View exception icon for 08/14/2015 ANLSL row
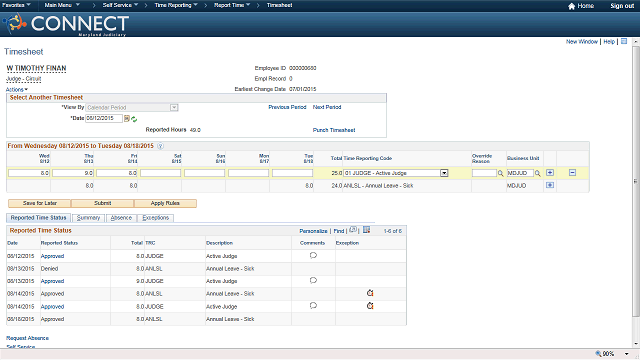 pyautogui.click(x=370, y=293)
